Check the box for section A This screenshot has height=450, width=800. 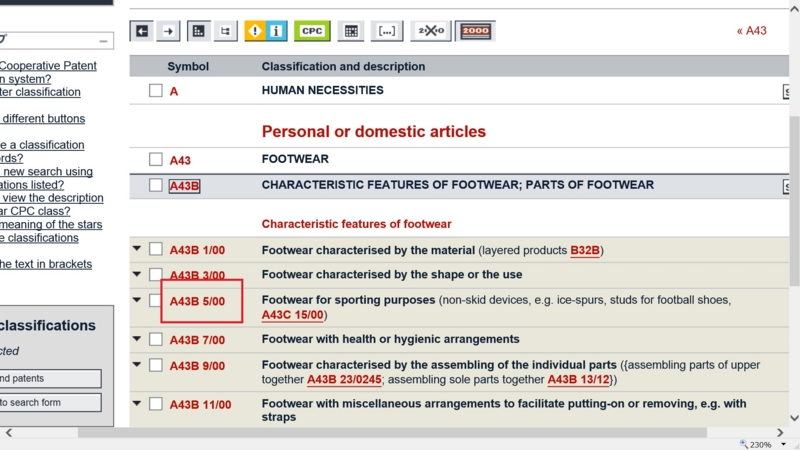tap(156, 91)
